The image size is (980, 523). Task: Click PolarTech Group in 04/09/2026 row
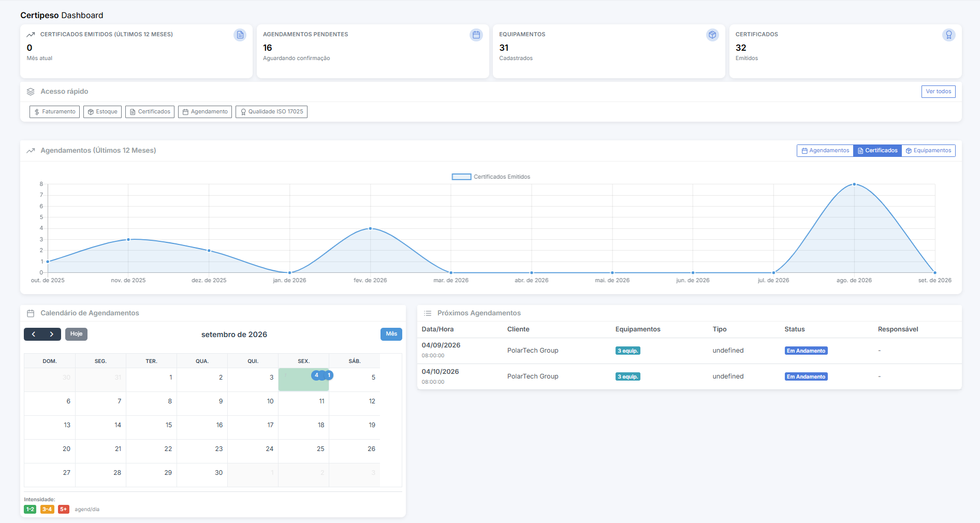tap(533, 351)
